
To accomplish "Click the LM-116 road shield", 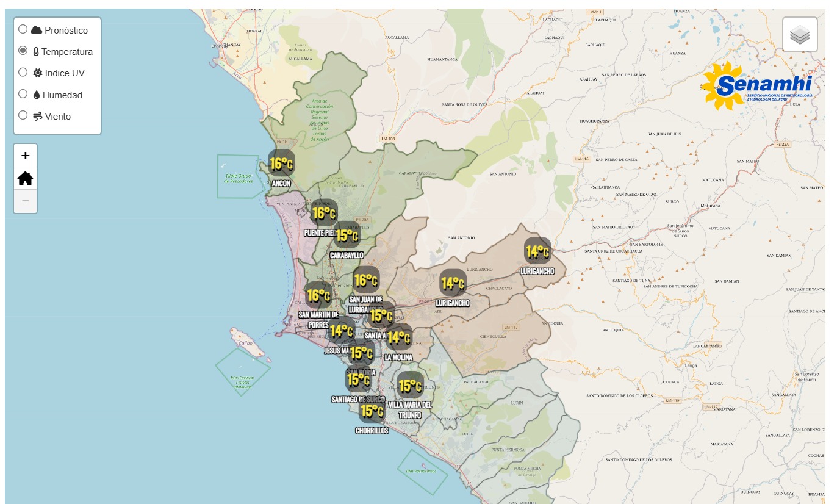I will (x=582, y=159).
